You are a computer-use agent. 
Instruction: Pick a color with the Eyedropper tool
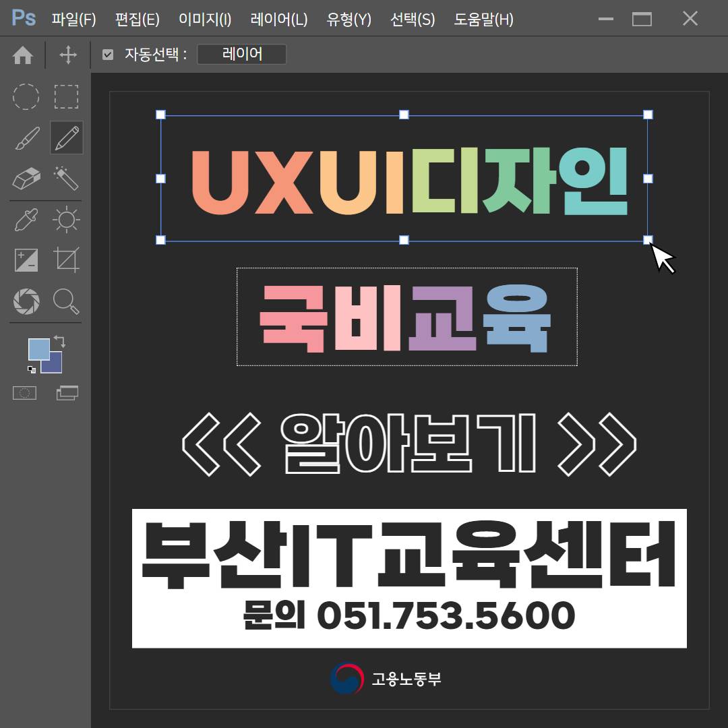(x=26, y=218)
